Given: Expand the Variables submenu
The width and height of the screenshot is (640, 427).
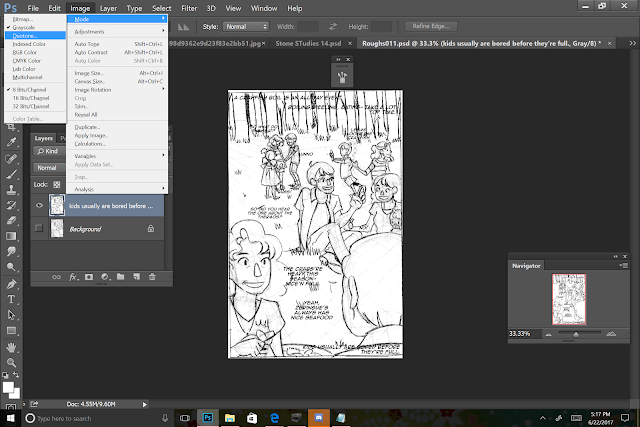Looking at the screenshot, I should click(118, 156).
